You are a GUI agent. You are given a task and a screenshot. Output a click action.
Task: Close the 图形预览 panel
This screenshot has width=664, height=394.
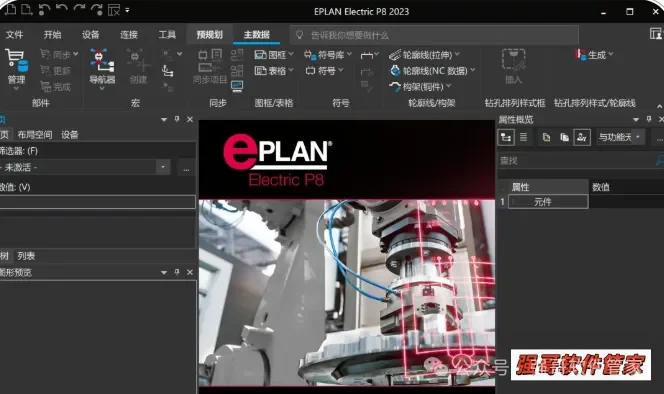click(190, 272)
